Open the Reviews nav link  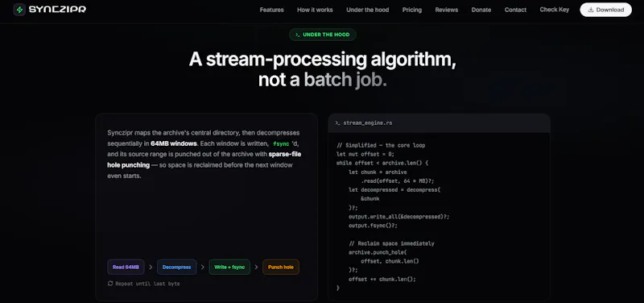(x=447, y=10)
